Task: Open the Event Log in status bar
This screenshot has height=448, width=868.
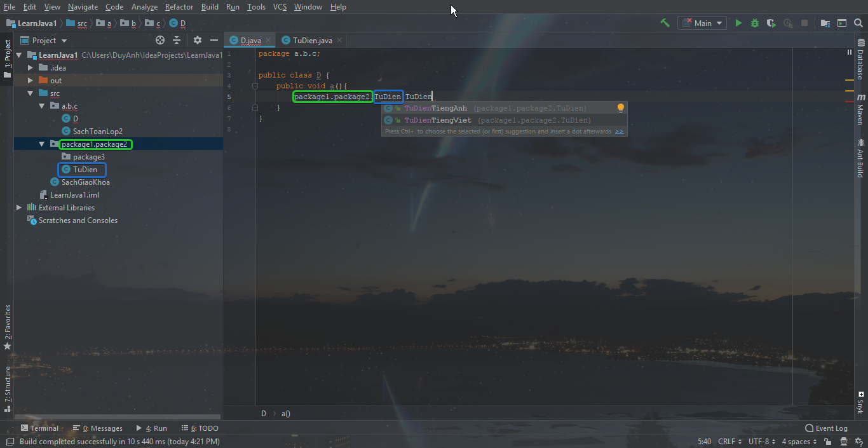Action: tap(826, 428)
